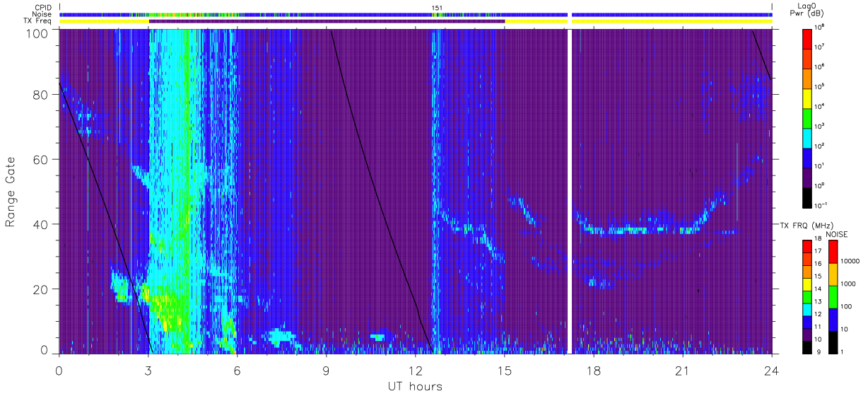Click the x-axis tick label '6'

(237, 370)
